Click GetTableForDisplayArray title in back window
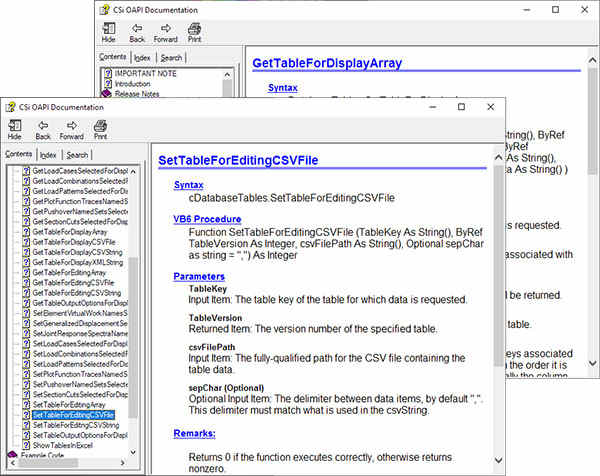This screenshot has width=600, height=476. point(327,63)
